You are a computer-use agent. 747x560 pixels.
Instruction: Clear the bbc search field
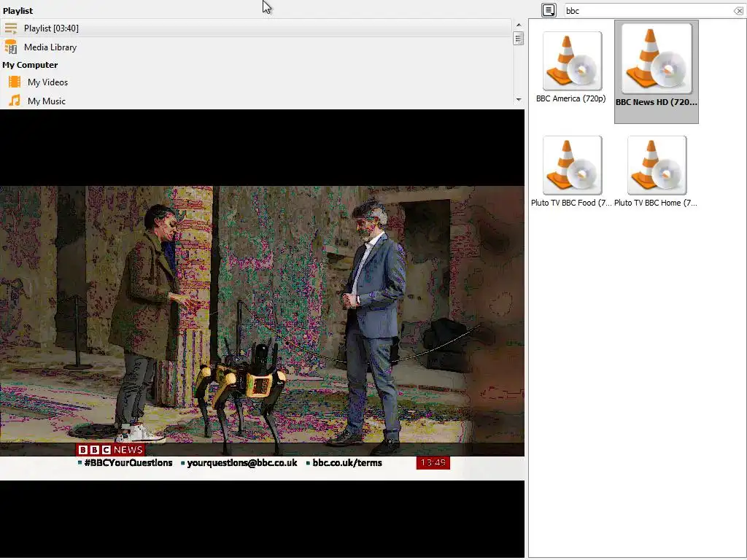pos(738,10)
